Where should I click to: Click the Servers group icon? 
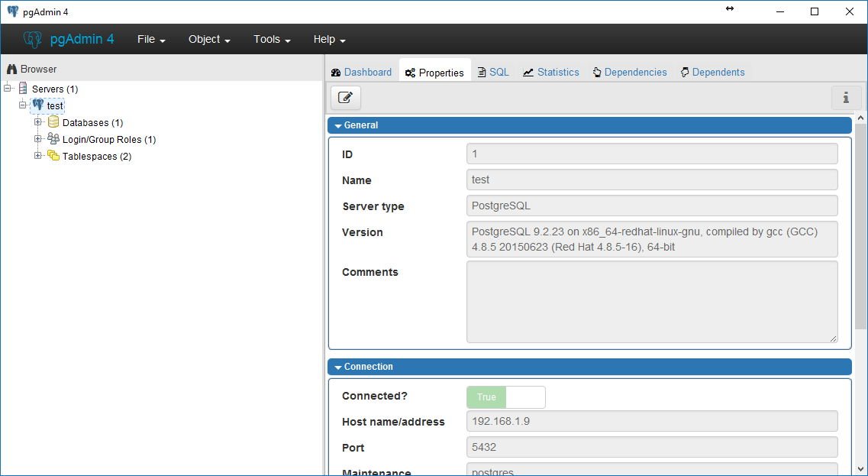(x=23, y=89)
